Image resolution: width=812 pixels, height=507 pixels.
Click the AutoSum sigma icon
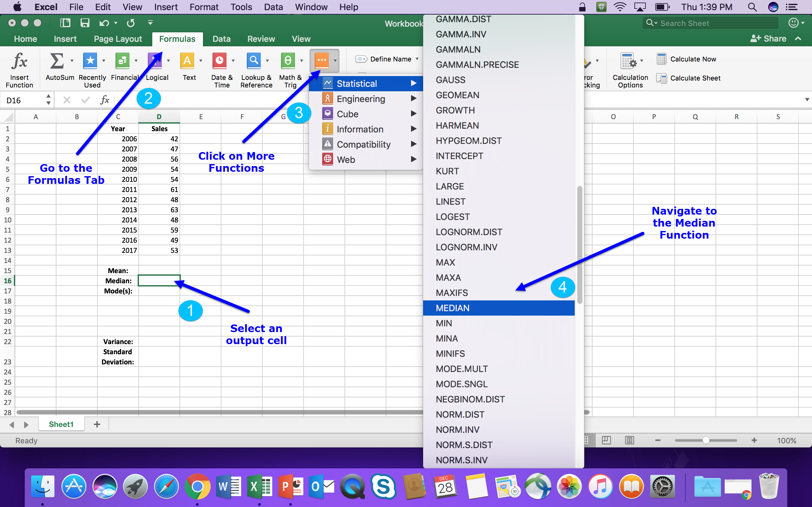pyautogui.click(x=56, y=61)
